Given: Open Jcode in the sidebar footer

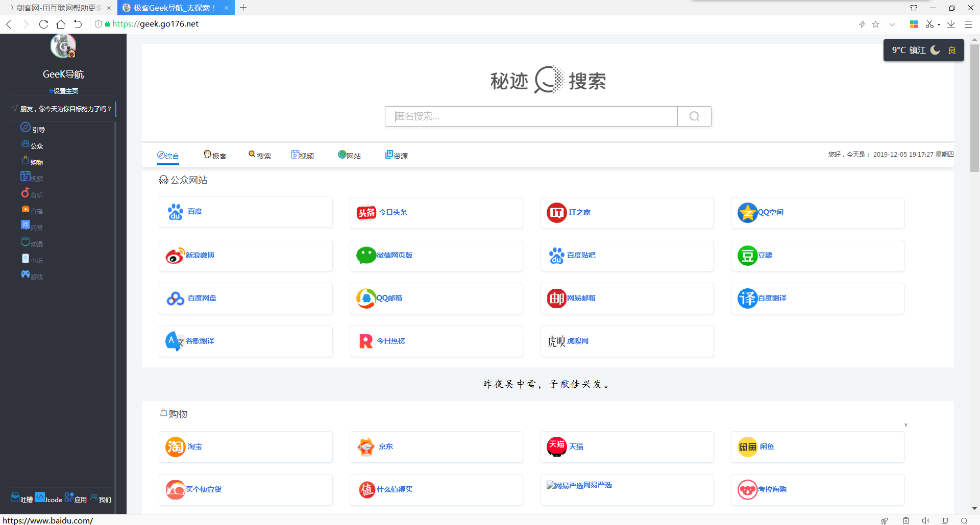Looking at the screenshot, I should pyautogui.click(x=48, y=498).
